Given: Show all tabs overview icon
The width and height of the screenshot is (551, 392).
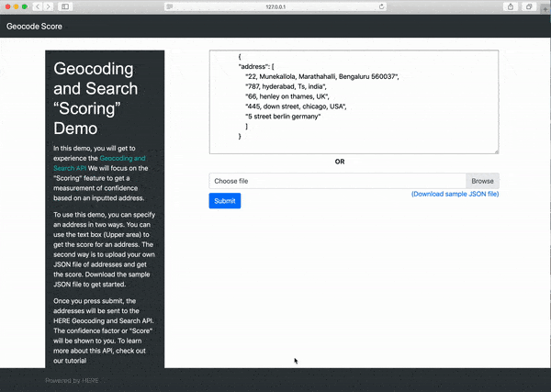Looking at the screenshot, I should point(529,6).
